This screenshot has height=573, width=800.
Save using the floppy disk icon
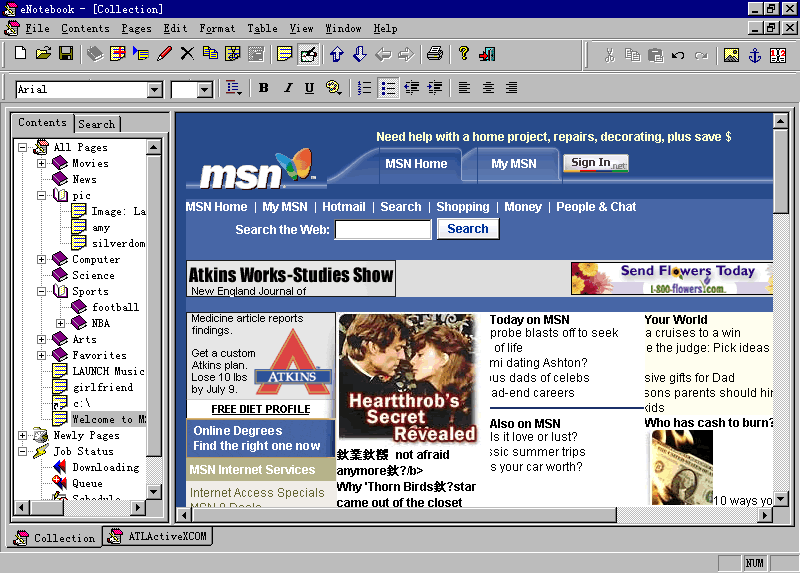[66, 53]
